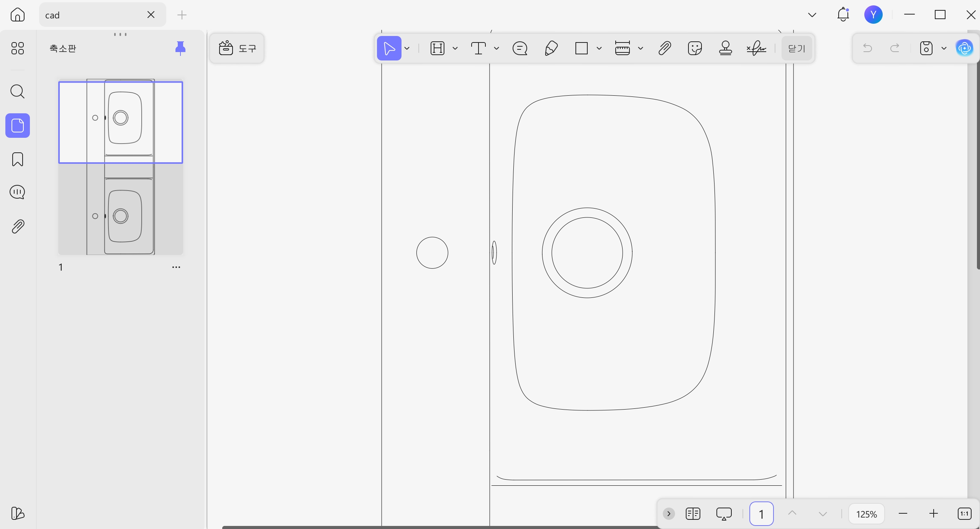
Task: Zoom out with the minus button
Action: tap(903, 514)
